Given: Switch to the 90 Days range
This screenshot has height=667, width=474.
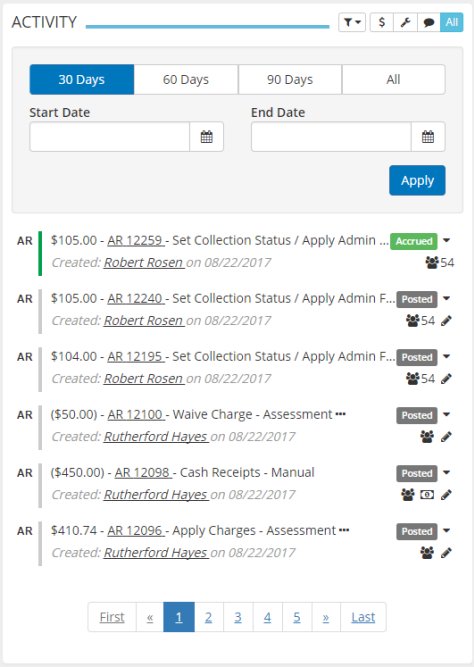Looking at the screenshot, I should 290,80.
